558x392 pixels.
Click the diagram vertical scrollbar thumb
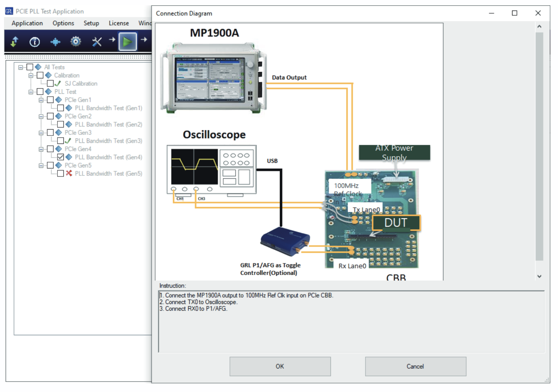(539, 146)
